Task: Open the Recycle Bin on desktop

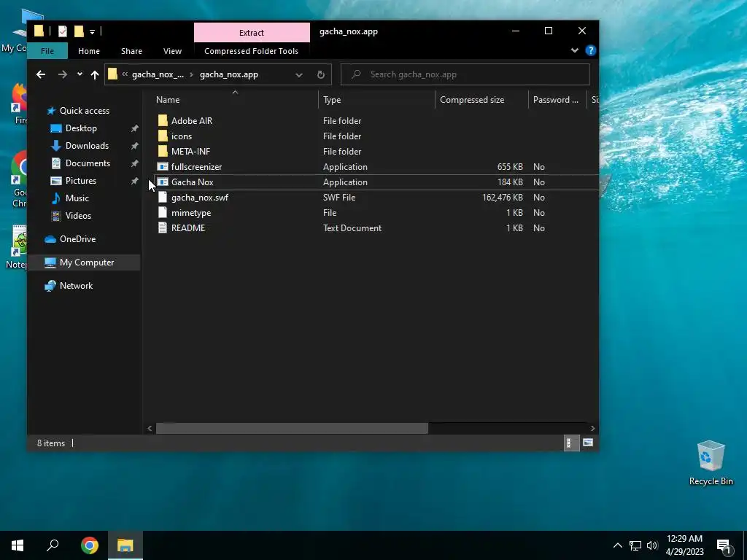Action: (x=711, y=463)
